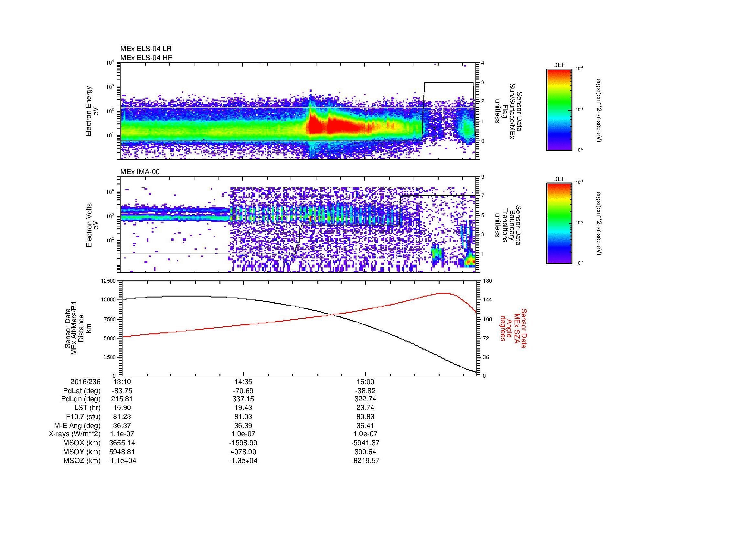Click LST value 15.90
The width and height of the screenshot is (756, 534).
pyautogui.click(x=122, y=407)
